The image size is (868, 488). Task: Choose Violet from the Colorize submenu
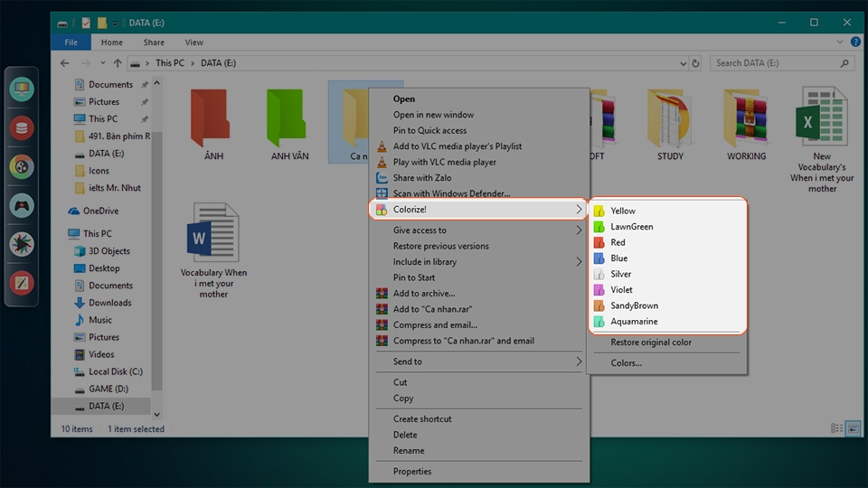click(x=621, y=290)
